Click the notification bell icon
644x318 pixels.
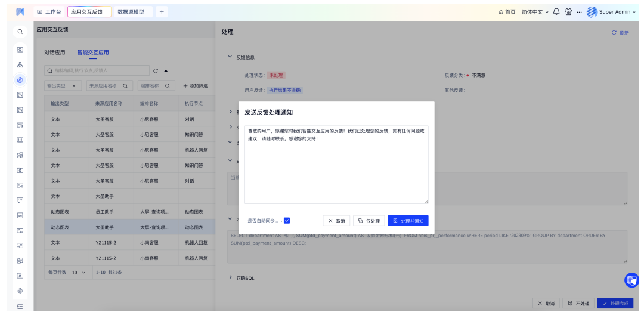click(x=556, y=12)
